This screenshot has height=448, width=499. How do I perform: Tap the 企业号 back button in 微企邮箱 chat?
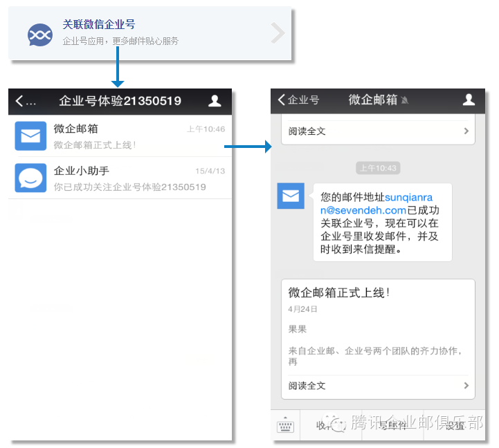[x=298, y=100]
